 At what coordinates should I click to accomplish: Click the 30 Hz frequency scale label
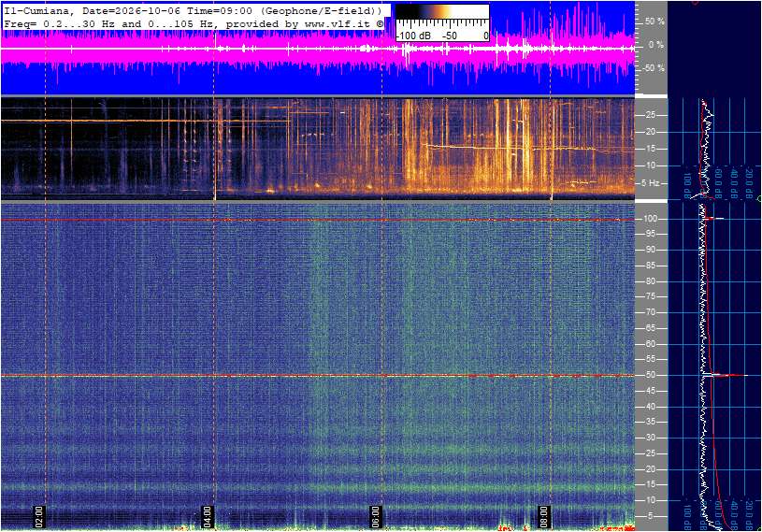651,438
